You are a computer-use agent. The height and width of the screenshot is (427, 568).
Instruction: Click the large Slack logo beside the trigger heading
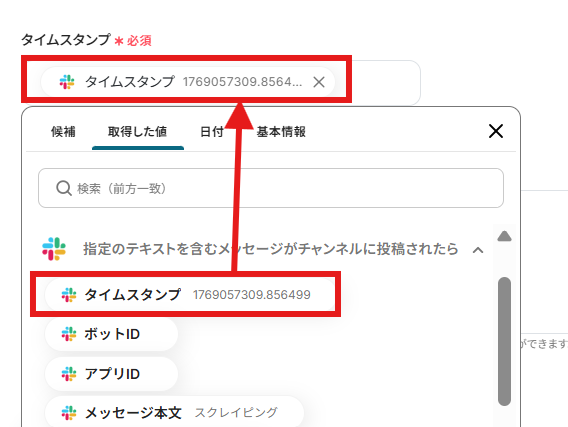(x=54, y=249)
